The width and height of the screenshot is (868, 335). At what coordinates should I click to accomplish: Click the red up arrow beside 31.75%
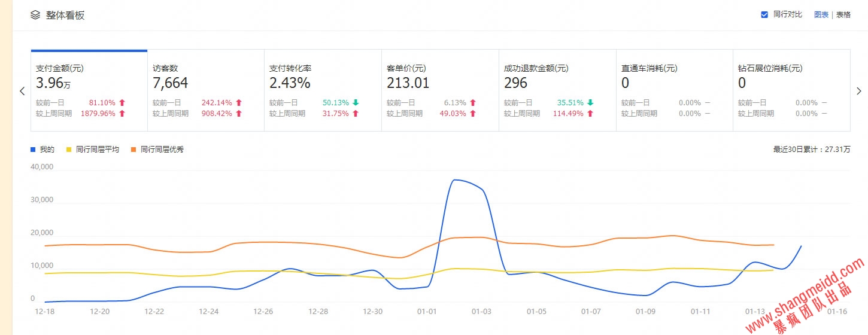[x=356, y=114]
